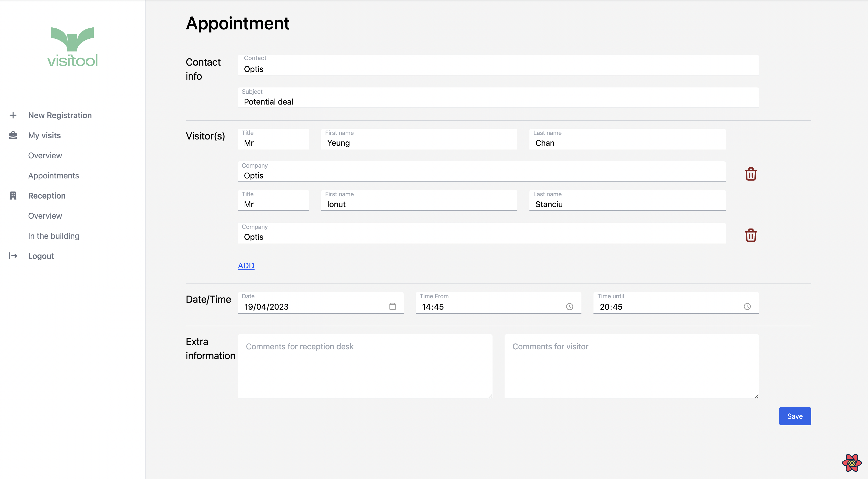Edit Last name field Chan

[x=627, y=139]
